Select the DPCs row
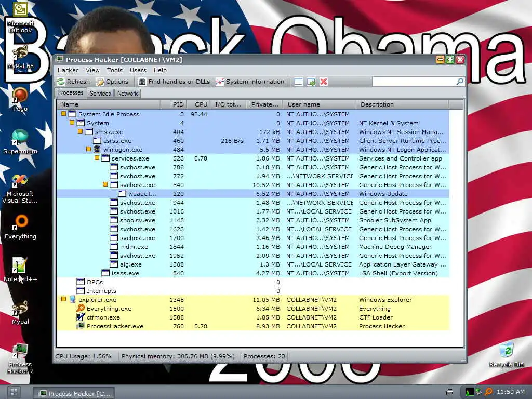Viewport: 532px width, 399px height. point(253,282)
